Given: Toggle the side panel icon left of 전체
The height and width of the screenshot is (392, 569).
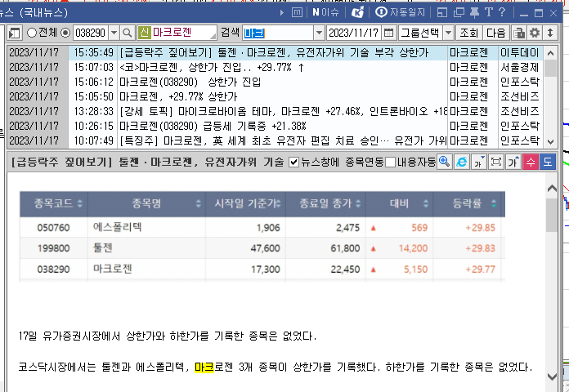Looking at the screenshot, I should pyautogui.click(x=14, y=33).
